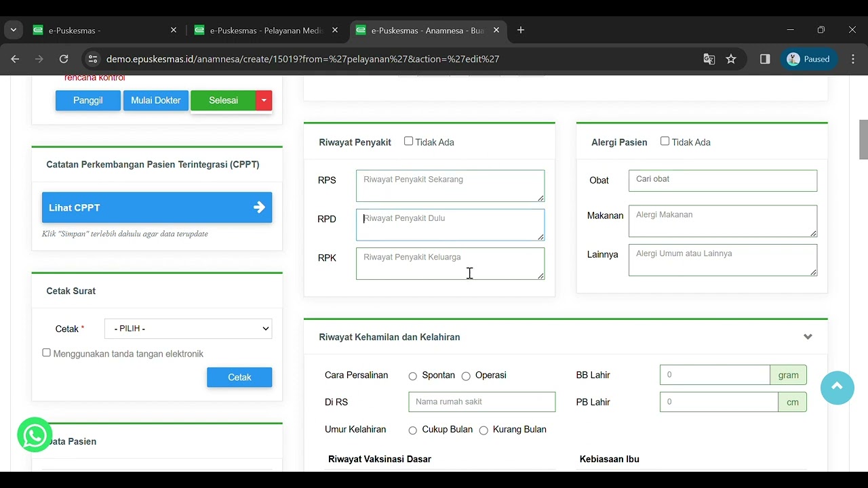This screenshot has width=868, height=488.
Task: Click the Panggil button
Action: click(x=88, y=100)
